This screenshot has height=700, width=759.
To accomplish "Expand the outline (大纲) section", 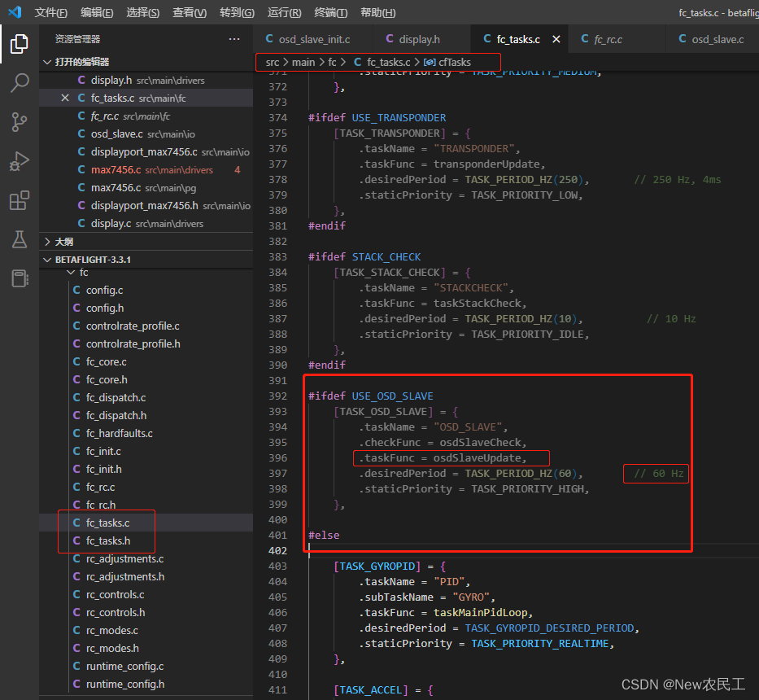I will [x=47, y=242].
